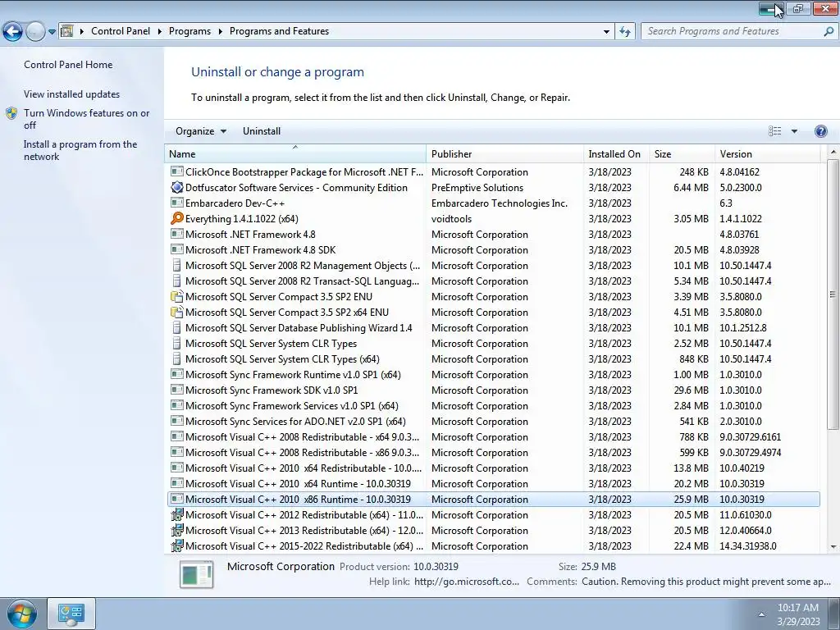This screenshot has height=630, width=840.
Task: Open the Control Panel Home link
Action: [x=68, y=64]
